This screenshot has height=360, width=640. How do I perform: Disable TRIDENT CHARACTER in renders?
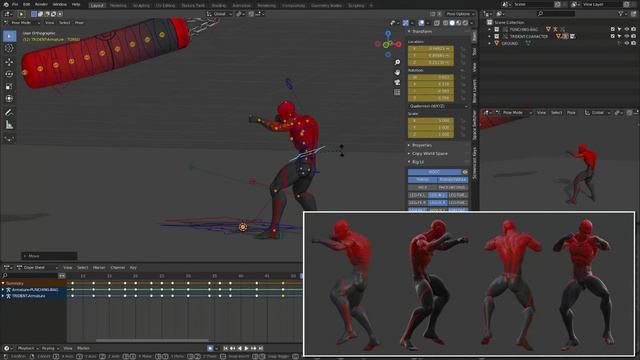click(633, 36)
